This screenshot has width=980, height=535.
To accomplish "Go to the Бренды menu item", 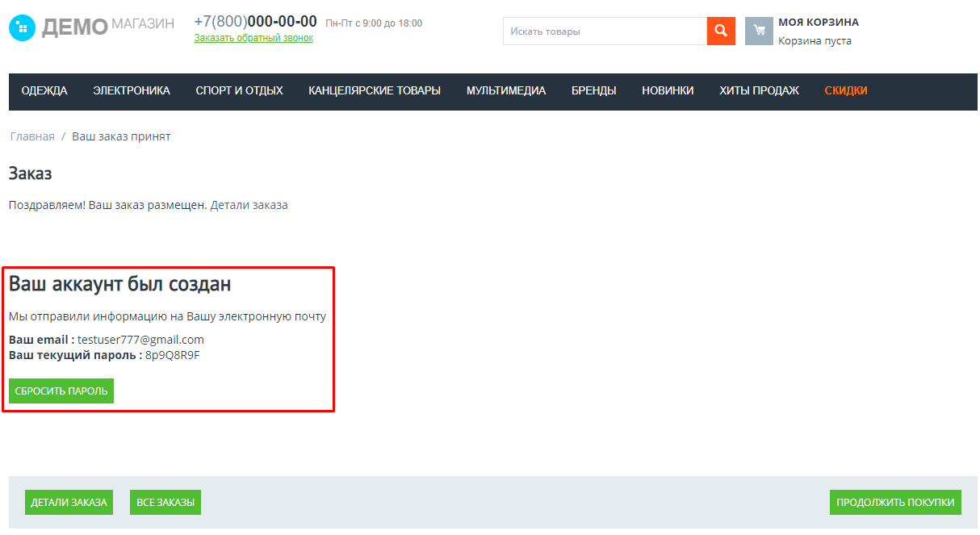I will point(594,91).
